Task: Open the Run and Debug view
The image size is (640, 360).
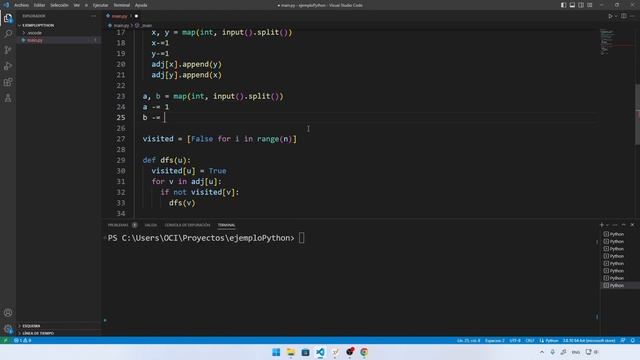Action: point(8,66)
